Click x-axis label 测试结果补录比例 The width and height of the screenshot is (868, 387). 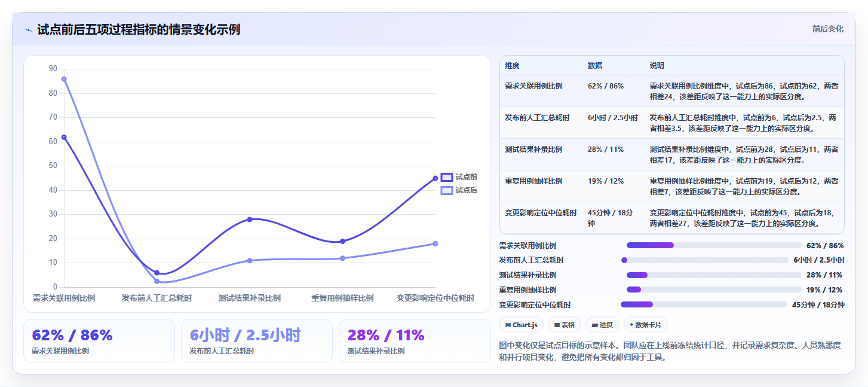250,298
